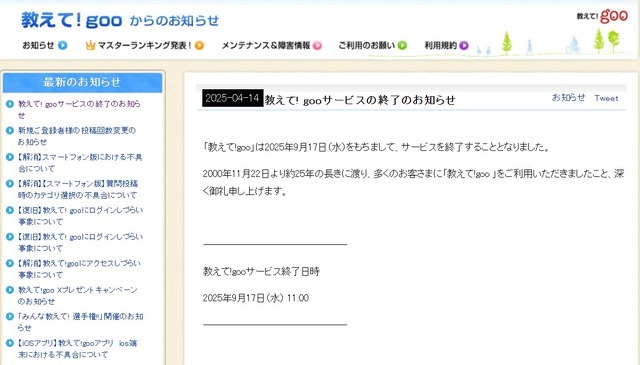The image size is (640, 365).
Task: Open 教えて!goo Xプレゼントキャンペーンのお知らせ link
Action: 78,295
